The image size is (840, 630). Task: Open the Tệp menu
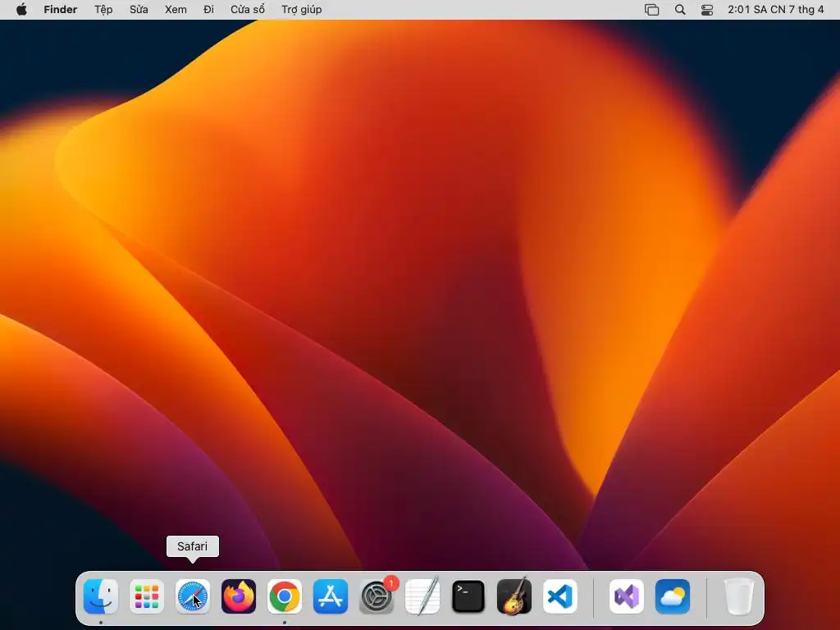(103, 10)
